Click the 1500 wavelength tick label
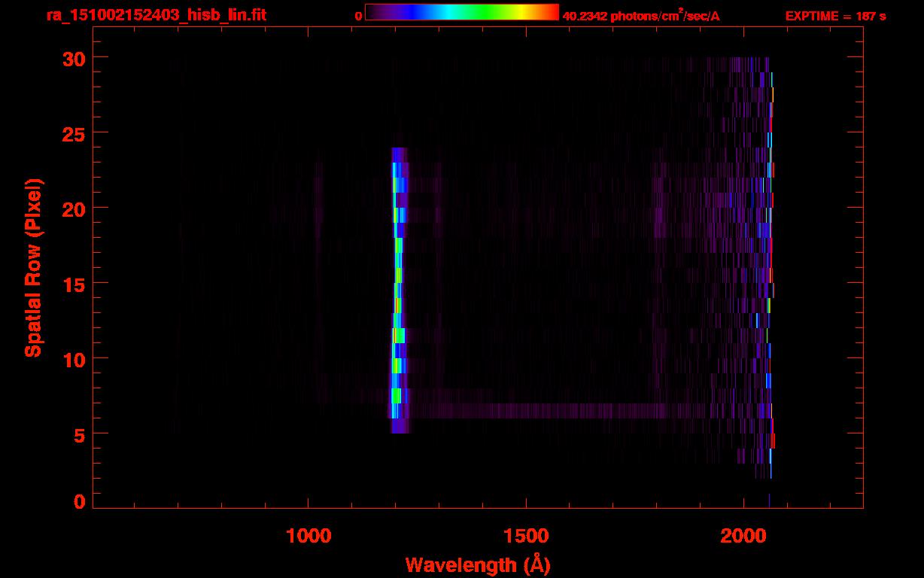 click(x=525, y=536)
